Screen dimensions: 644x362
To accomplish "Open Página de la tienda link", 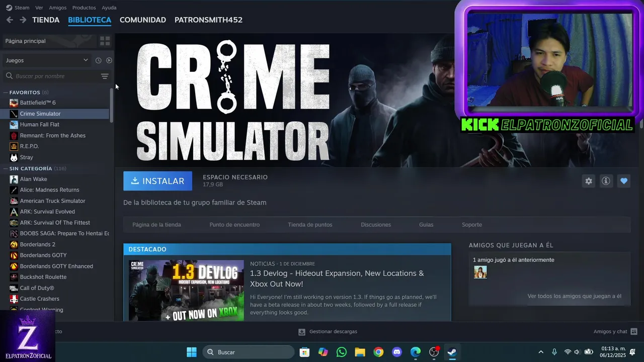I will point(156,225).
